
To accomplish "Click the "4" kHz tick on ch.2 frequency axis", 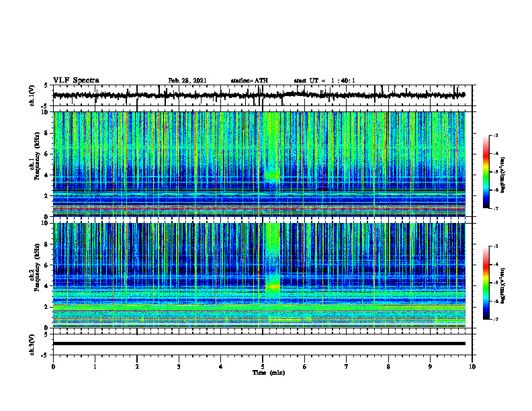I will click(47, 286).
